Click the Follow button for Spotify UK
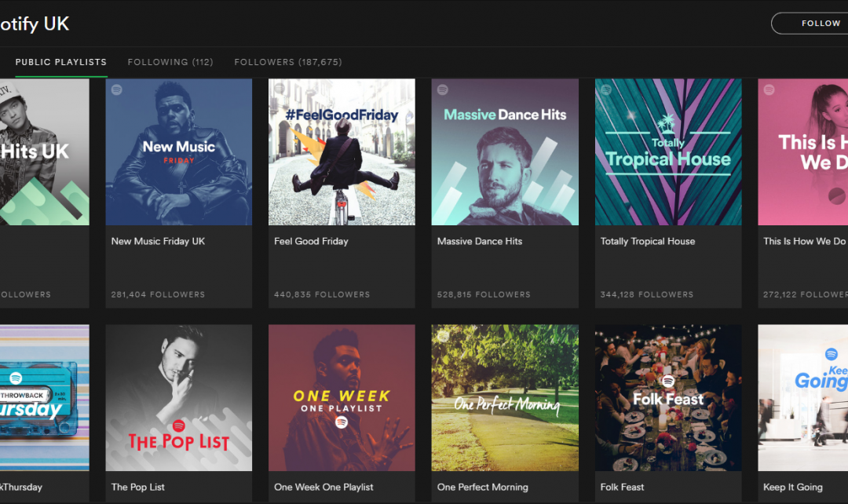848x504 pixels. 810,24
